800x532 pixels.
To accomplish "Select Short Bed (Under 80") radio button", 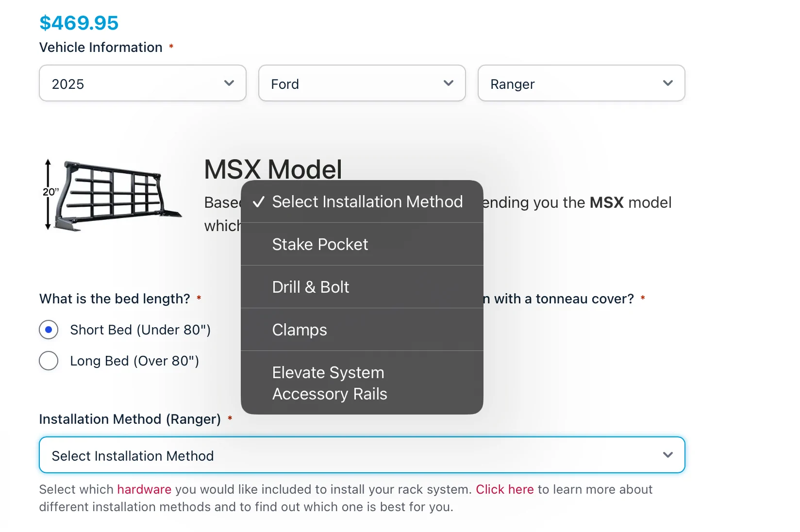I will pyautogui.click(x=49, y=330).
